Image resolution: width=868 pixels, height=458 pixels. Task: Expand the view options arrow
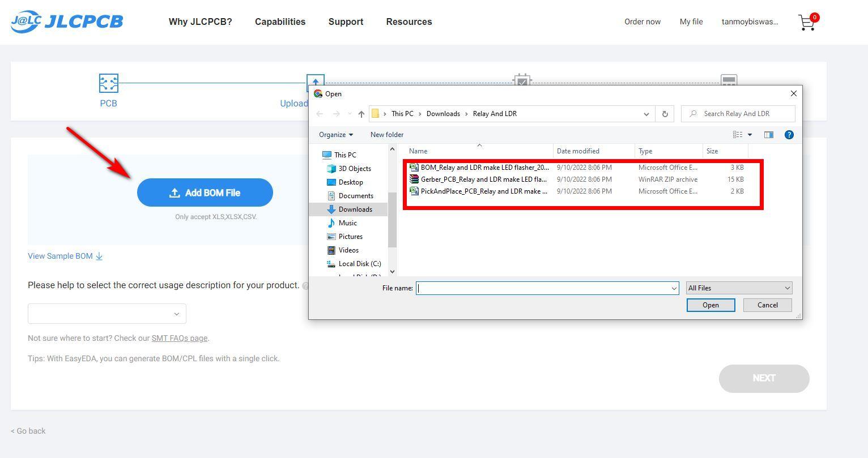point(750,135)
